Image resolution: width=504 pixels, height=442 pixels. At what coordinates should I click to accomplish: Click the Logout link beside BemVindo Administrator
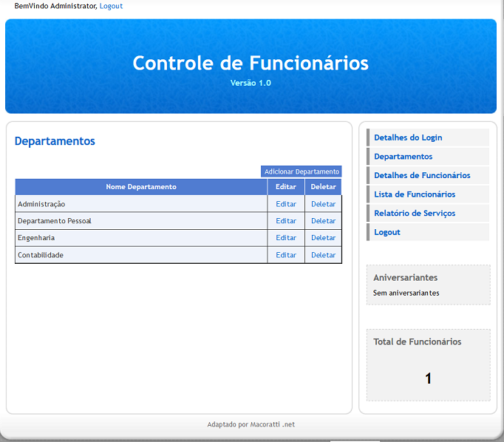111,6
